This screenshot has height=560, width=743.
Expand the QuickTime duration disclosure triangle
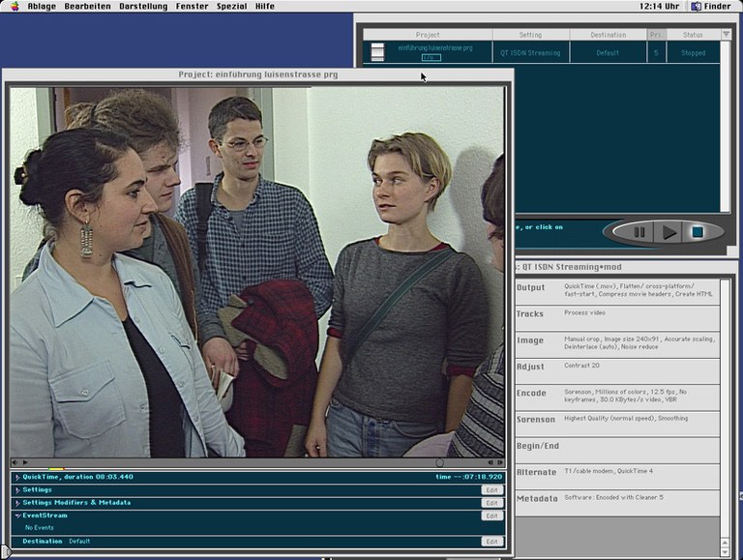click(16, 477)
